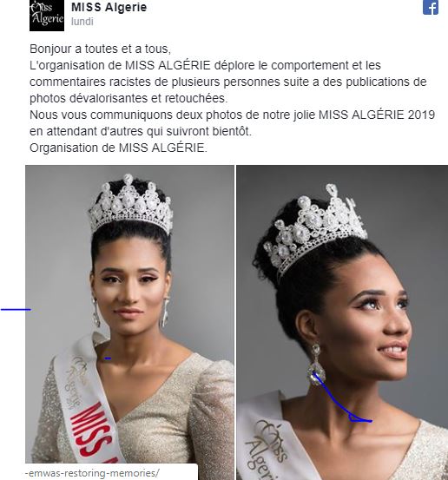
Task: Click the drop earring in the right photo
Action: coord(316,365)
